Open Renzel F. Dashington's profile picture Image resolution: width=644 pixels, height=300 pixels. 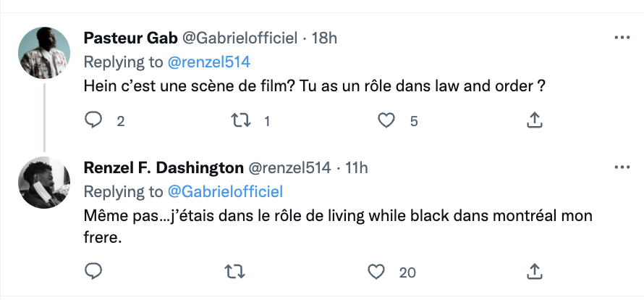pyautogui.click(x=43, y=184)
